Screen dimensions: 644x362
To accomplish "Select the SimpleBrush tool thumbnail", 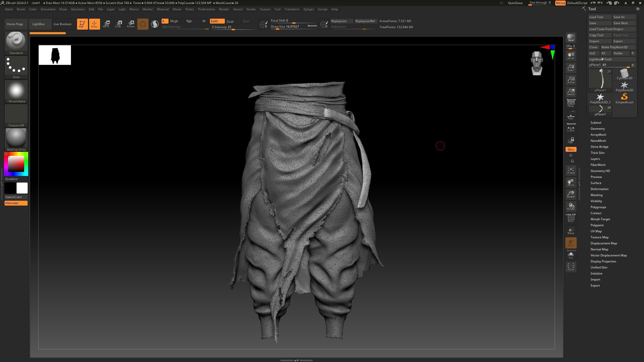I will pyautogui.click(x=624, y=99).
